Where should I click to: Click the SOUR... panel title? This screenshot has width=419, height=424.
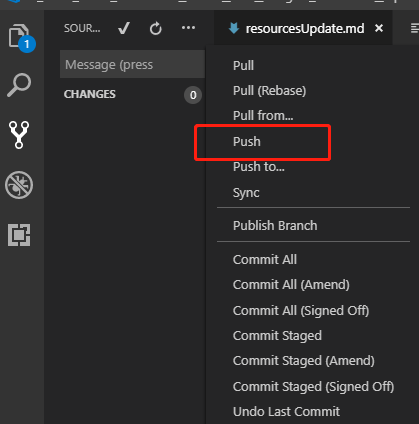pyautogui.click(x=82, y=28)
